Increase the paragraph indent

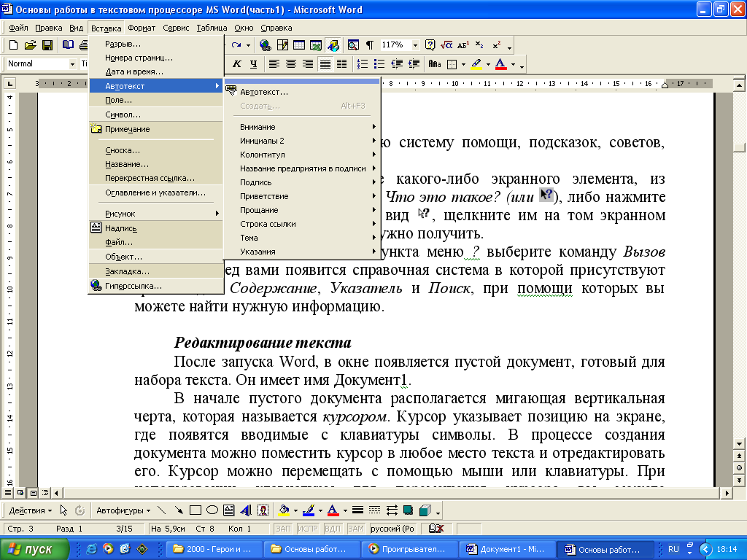point(414,64)
